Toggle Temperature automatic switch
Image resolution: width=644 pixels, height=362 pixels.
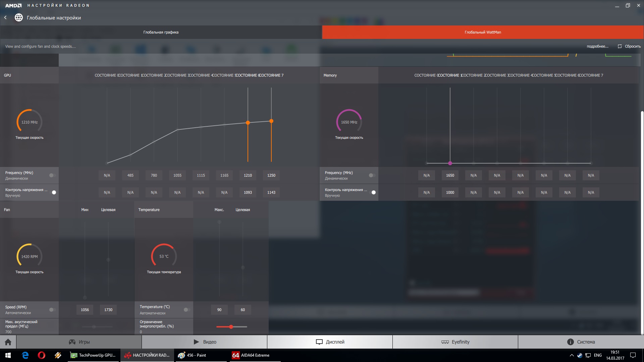click(x=187, y=310)
